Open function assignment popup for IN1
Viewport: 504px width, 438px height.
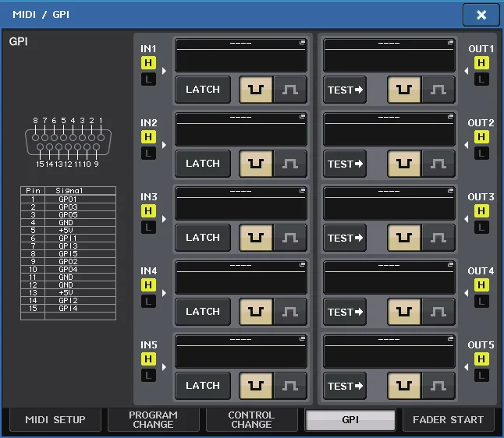click(241, 55)
